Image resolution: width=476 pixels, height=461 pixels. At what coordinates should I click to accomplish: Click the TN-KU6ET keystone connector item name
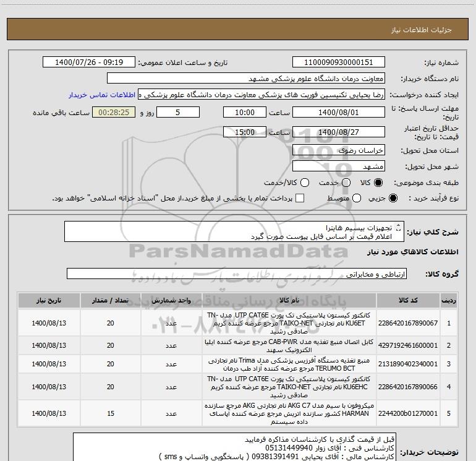pyautogui.click(x=289, y=323)
